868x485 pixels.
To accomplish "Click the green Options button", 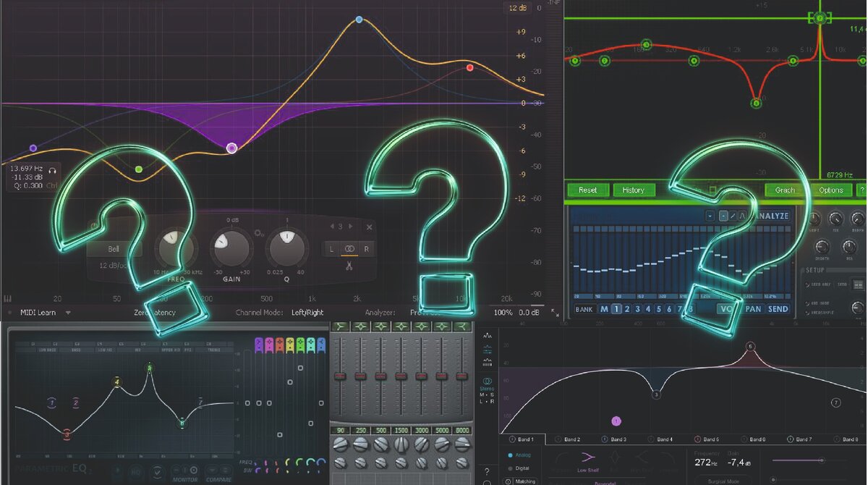I will [830, 190].
